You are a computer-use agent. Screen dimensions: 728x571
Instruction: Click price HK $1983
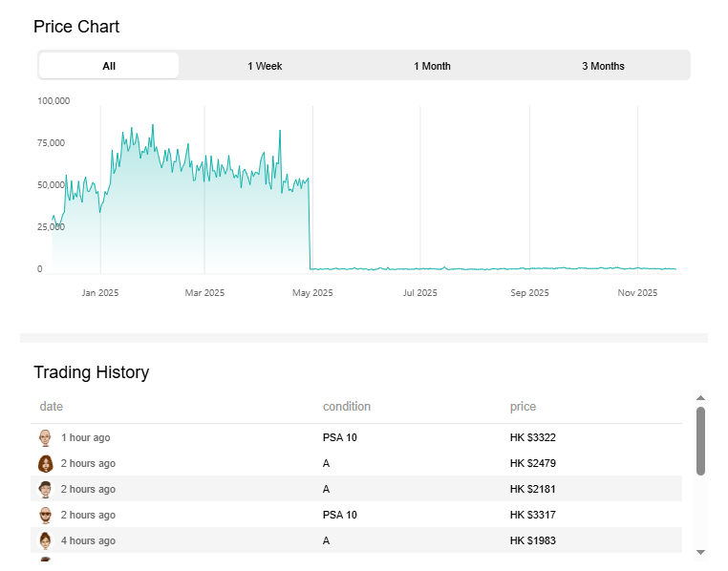click(x=532, y=540)
